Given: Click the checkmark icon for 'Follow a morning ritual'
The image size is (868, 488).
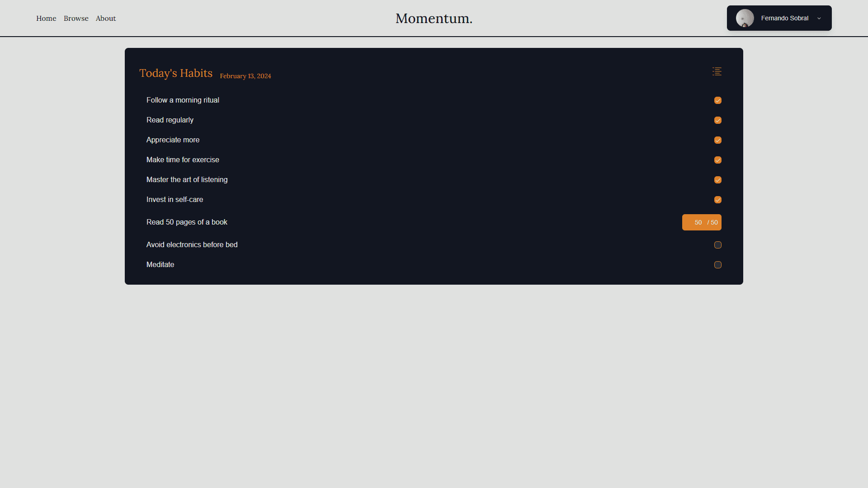Looking at the screenshot, I should coord(718,99).
